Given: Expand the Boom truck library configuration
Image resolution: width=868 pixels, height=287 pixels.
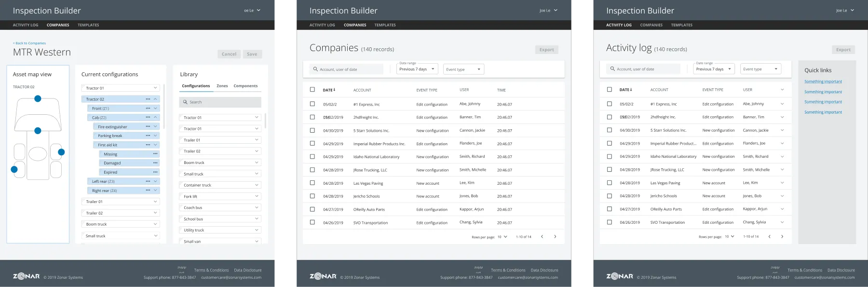Looking at the screenshot, I should (257, 163).
